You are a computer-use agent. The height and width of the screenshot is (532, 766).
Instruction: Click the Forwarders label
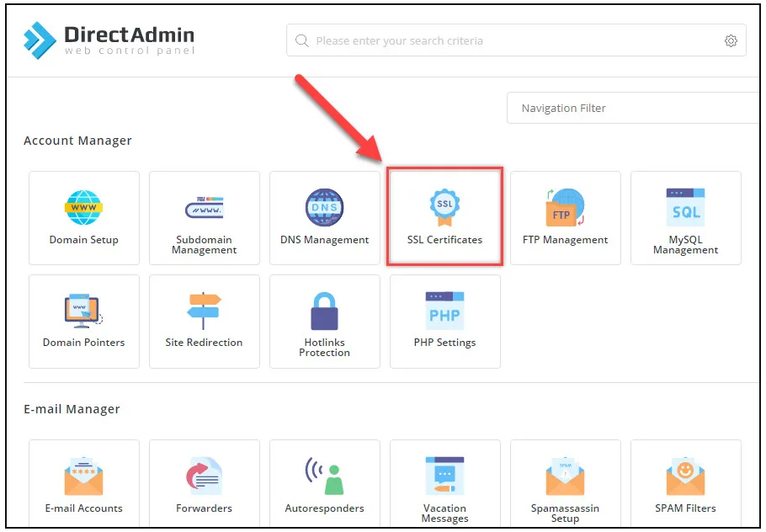click(205, 508)
